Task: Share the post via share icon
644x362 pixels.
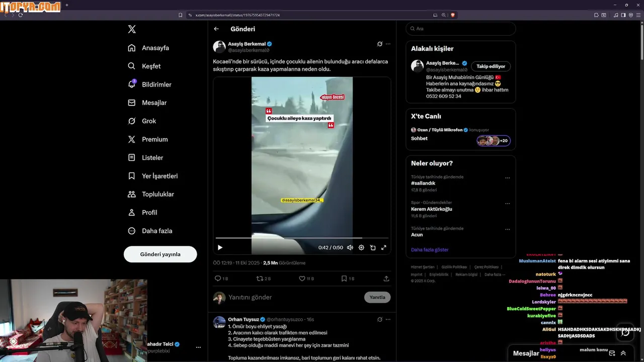Action: [x=386, y=279]
